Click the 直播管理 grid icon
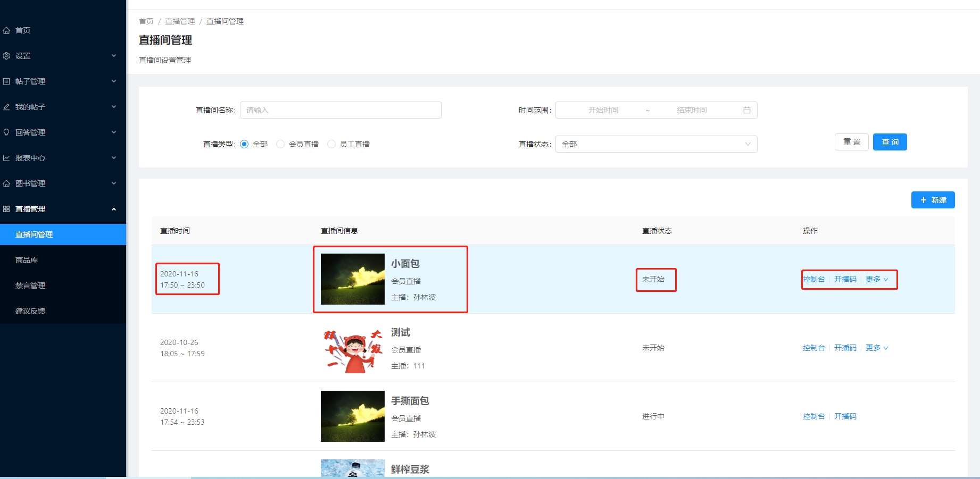980x479 pixels. (x=6, y=209)
